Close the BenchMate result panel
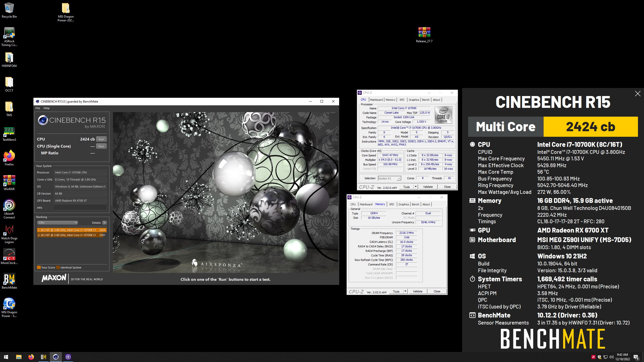 pyautogui.click(x=637, y=94)
